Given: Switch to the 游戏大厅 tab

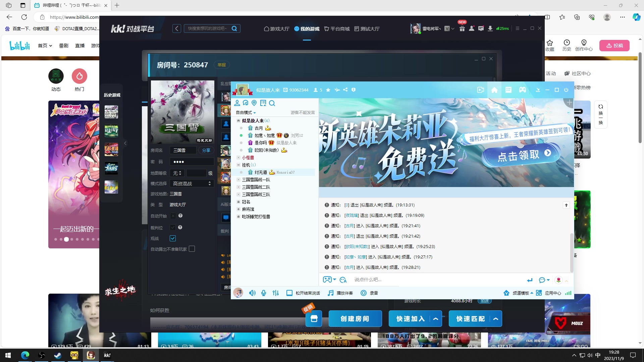Looking at the screenshot, I should (276, 29).
